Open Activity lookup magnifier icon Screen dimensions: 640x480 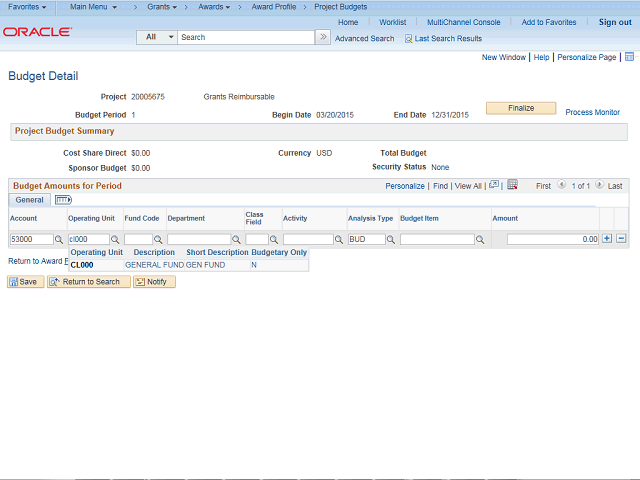pyautogui.click(x=339, y=240)
